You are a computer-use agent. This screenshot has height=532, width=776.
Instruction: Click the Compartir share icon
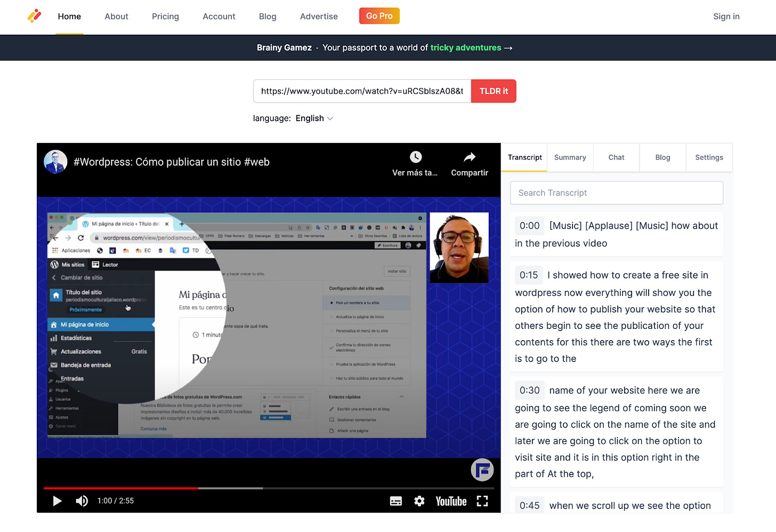[470, 157]
